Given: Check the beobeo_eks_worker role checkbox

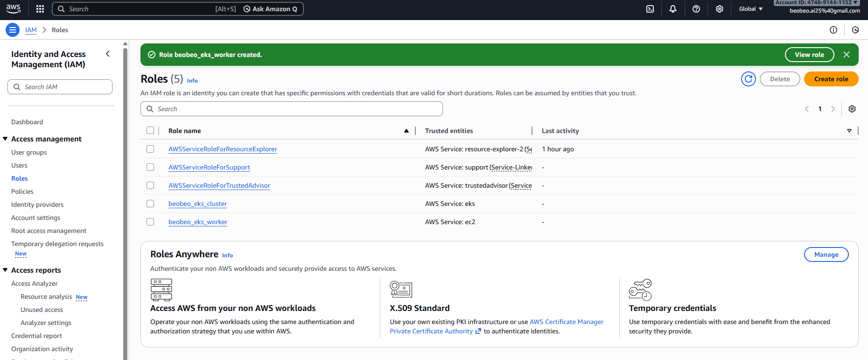Looking at the screenshot, I should 150,222.
